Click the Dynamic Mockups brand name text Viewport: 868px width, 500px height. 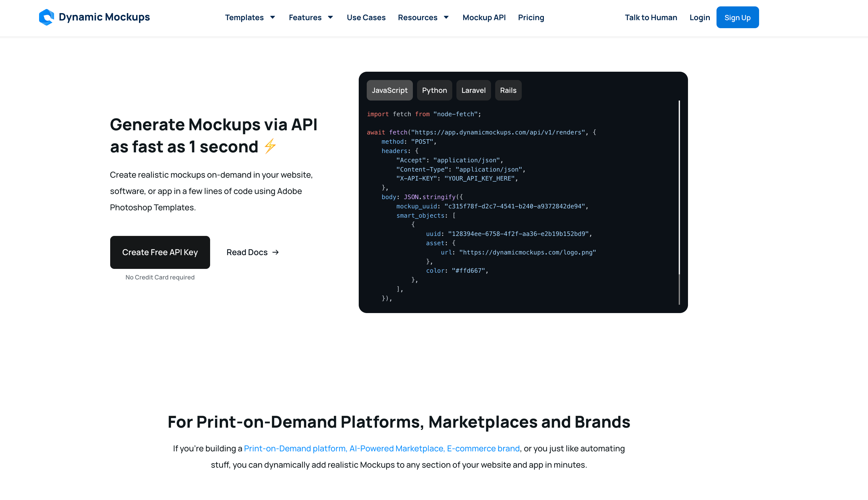point(104,17)
